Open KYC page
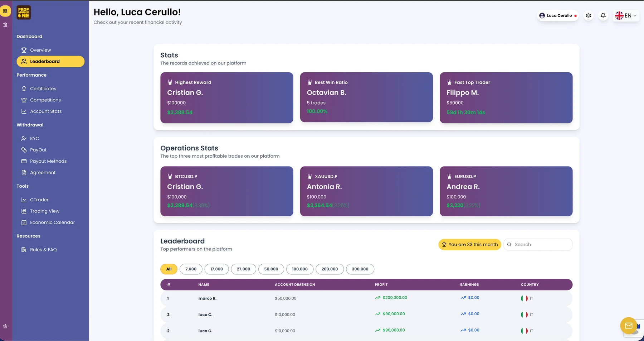The height and width of the screenshot is (341, 644). (x=50, y=138)
